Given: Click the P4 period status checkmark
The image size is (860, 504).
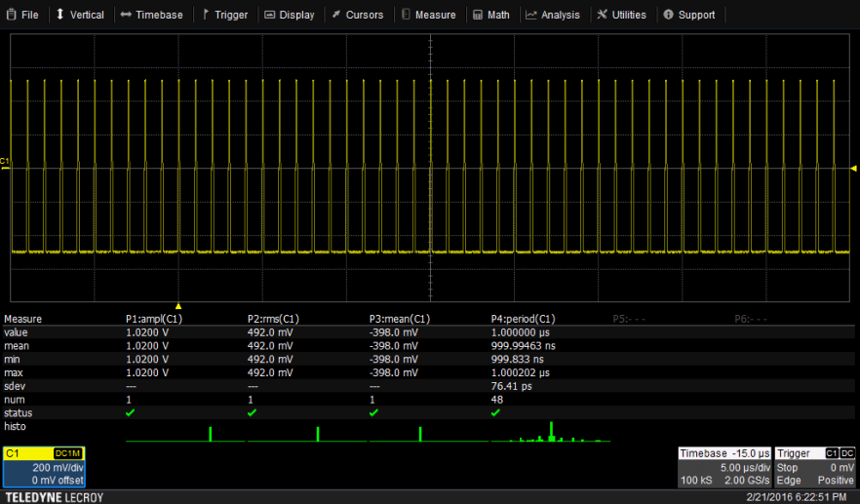Looking at the screenshot, I should (495, 413).
